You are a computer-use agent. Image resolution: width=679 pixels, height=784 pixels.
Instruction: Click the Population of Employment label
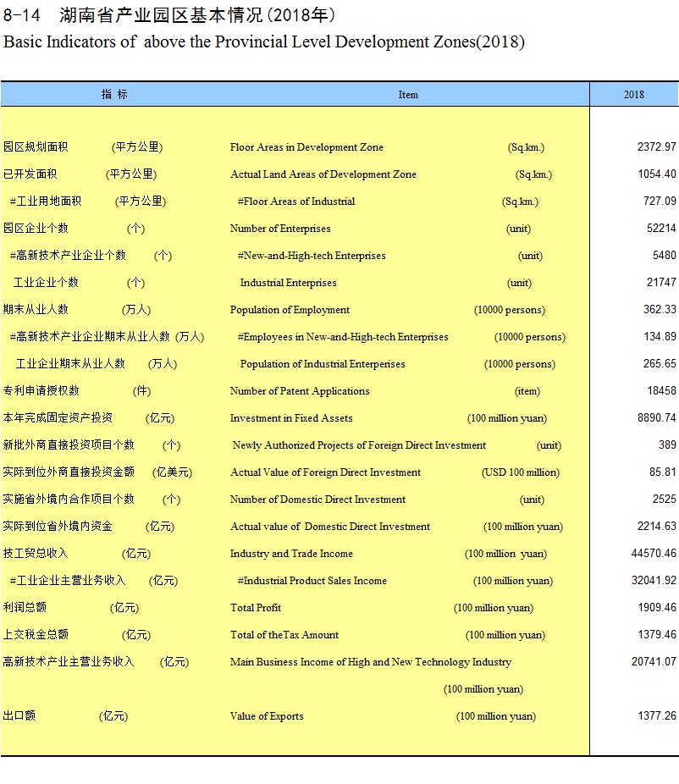pyautogui.click(x=290, y=310)
